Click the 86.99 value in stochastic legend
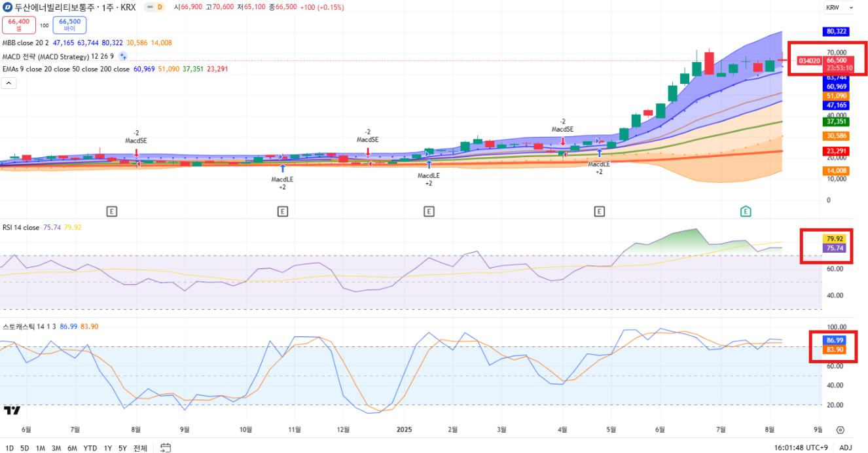This screenshot has height=453, width=868. (x=69, y=326)
